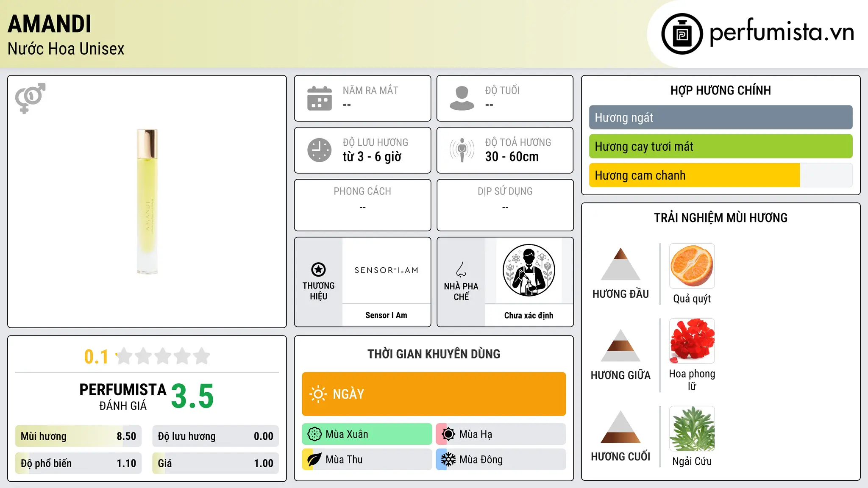
Task: Click the Chưa xác định perfumer name
Action: pos(529,315)
